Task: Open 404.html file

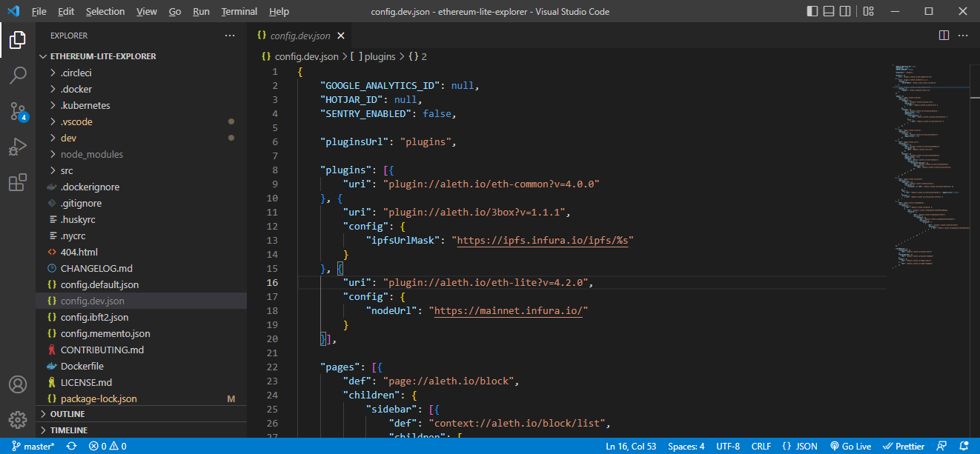Action: click(141, 252)
